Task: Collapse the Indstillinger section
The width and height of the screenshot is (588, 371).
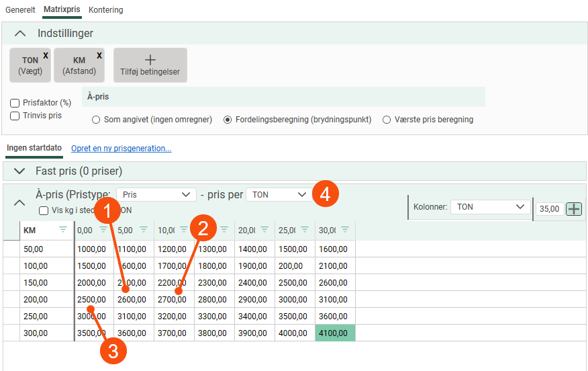Action: coord(21,34)
